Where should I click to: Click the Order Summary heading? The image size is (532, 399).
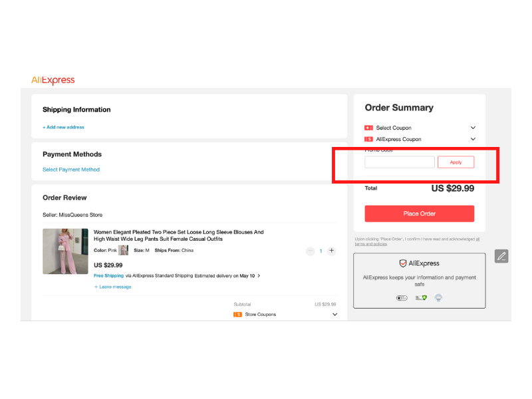(399, 108)
